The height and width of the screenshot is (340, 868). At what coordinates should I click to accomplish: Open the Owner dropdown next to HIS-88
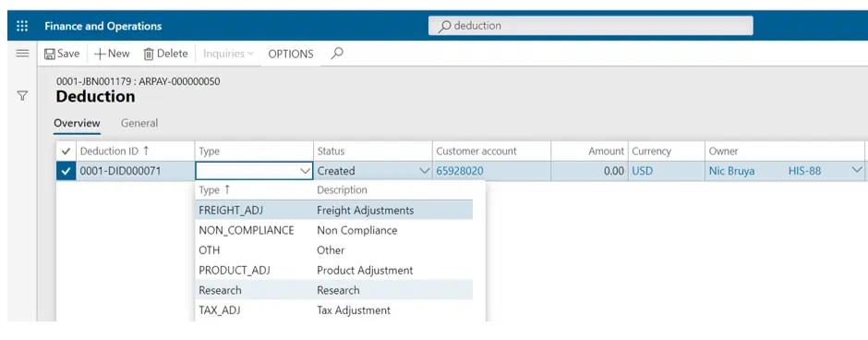[857, 171]
